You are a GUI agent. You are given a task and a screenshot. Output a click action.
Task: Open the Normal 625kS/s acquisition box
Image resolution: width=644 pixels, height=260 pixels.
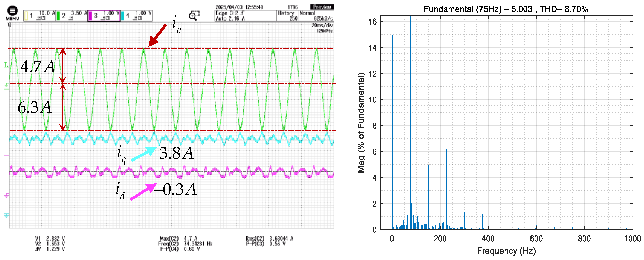(316, 16)
